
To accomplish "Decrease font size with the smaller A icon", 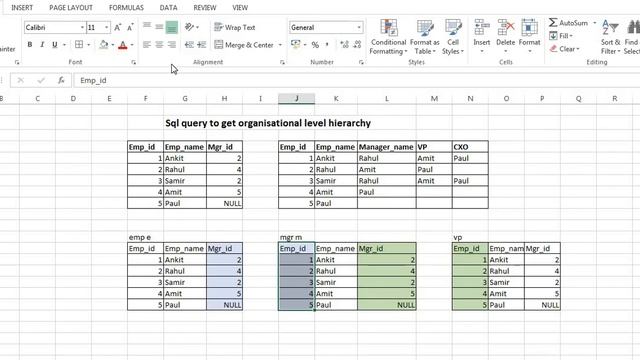I will click(130, 27).
